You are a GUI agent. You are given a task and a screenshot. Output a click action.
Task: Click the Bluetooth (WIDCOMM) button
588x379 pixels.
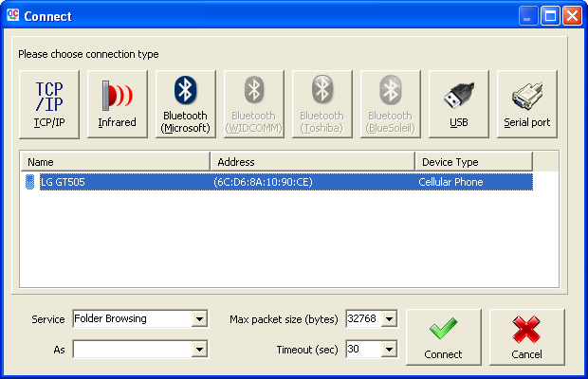pyautogui.click(x=254, y=103)
